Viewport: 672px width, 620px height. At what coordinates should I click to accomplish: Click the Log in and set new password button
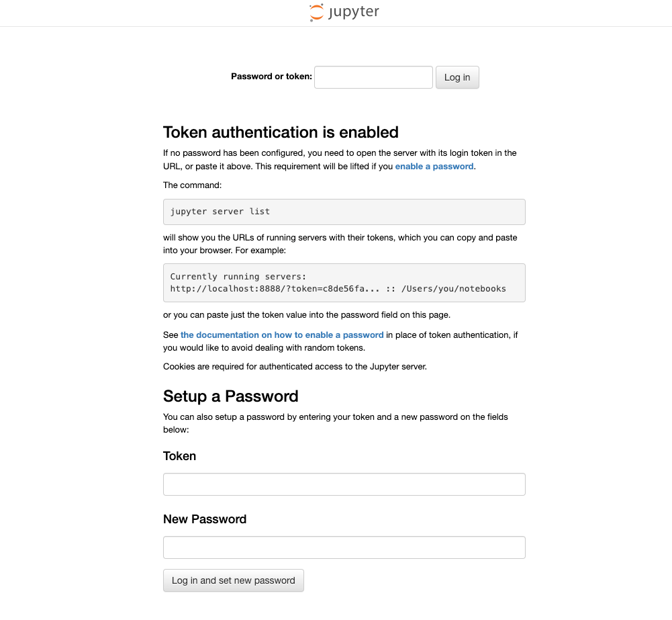(233, 580)
